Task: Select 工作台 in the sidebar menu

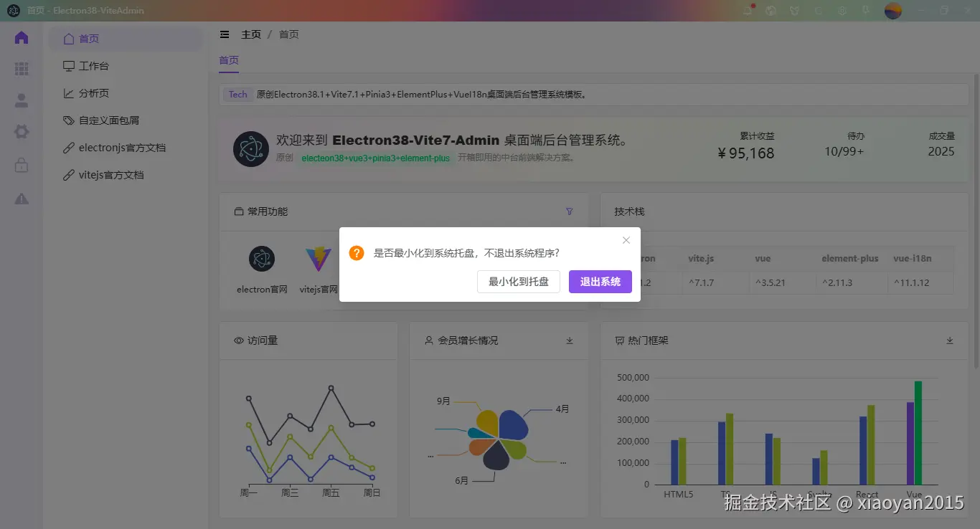Action: pos(126,66)
